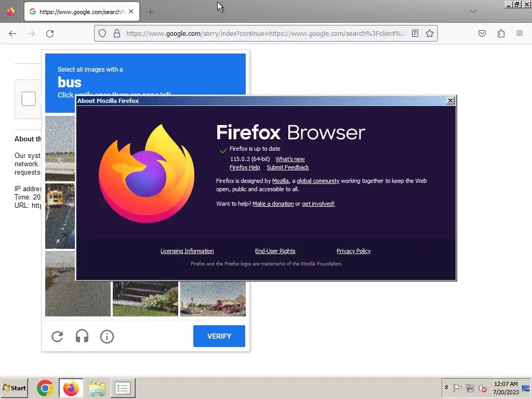Screen dimensions: 532x399
Task: Follow the Mozilla link in About dialog
Action: tap(281, 181)
